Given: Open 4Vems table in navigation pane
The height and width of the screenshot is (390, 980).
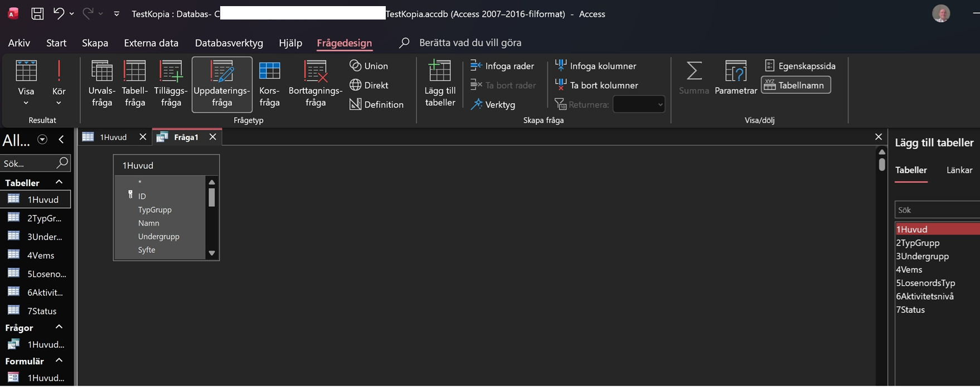Looking at the screenshot, I should click(36, 255).
